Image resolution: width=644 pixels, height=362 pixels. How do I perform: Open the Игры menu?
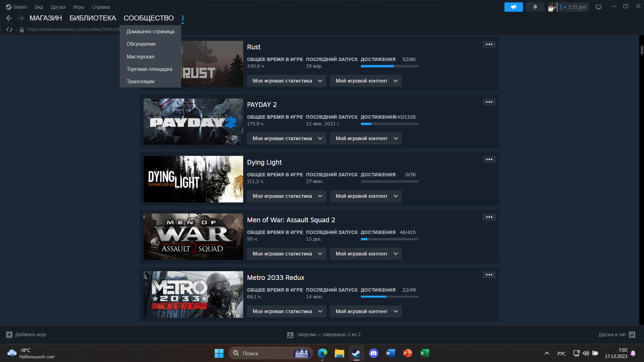click(x=79, y=7)
